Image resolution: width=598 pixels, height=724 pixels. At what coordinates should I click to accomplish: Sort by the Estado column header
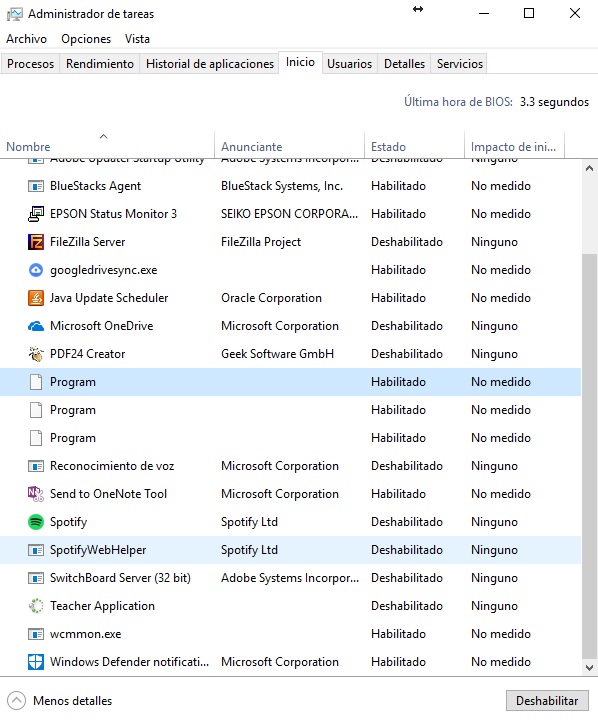point(414,146)
